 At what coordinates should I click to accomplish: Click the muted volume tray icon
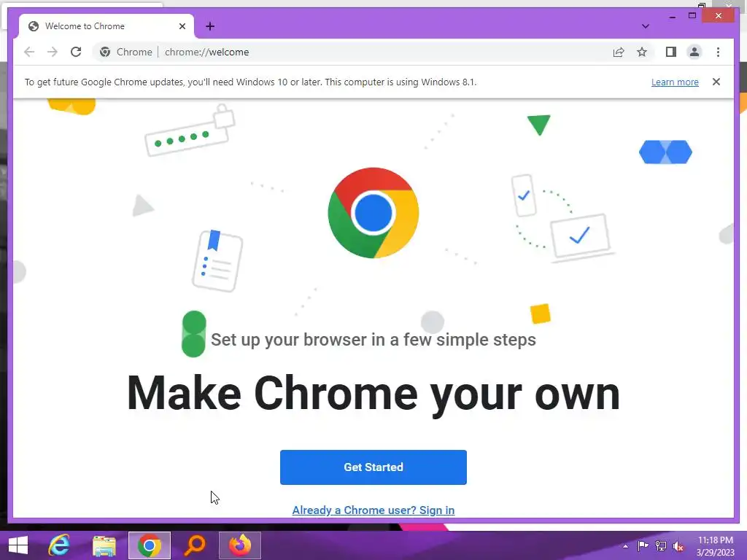click(x=678, y=546)
